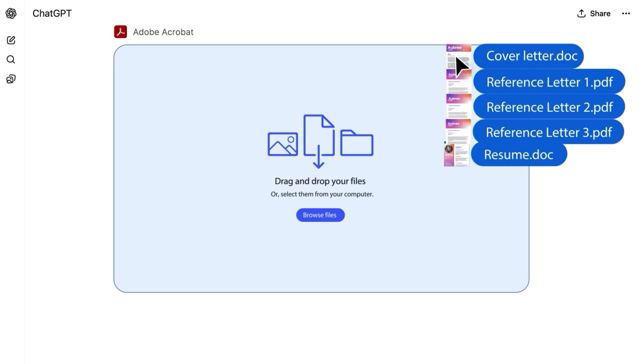Click the picture icon in the drop zone

click(x=283, y=144)
